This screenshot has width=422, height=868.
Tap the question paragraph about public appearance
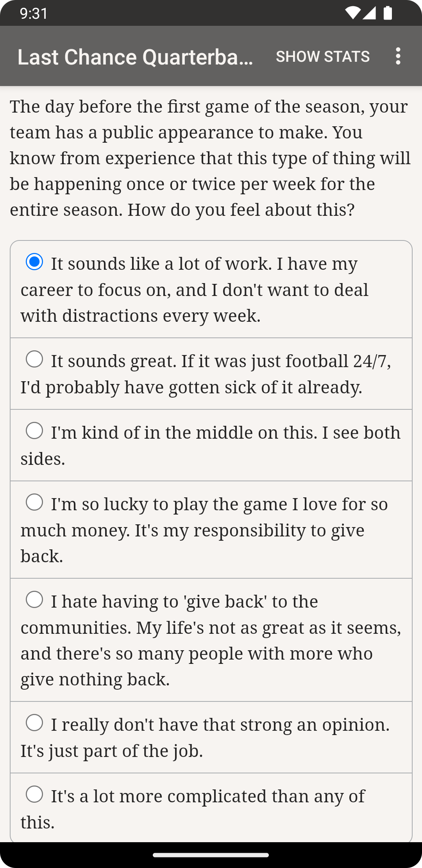coord(210,158)
